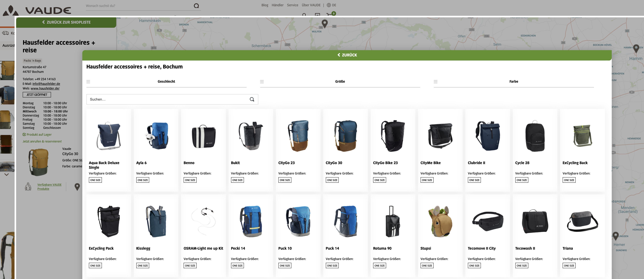Image resolution: width=644 pixels, height=279 pixels.
Task: Click the Händler menu item
Action: [278, 5]
